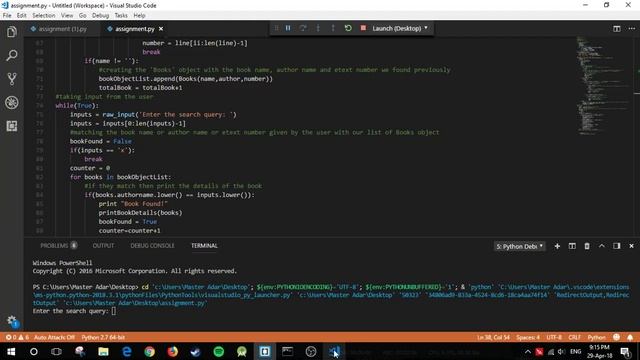Open feedback smiley in status bar
This screenshot has width=640, height=360.
pyautogui.click(x=616, y=338)
